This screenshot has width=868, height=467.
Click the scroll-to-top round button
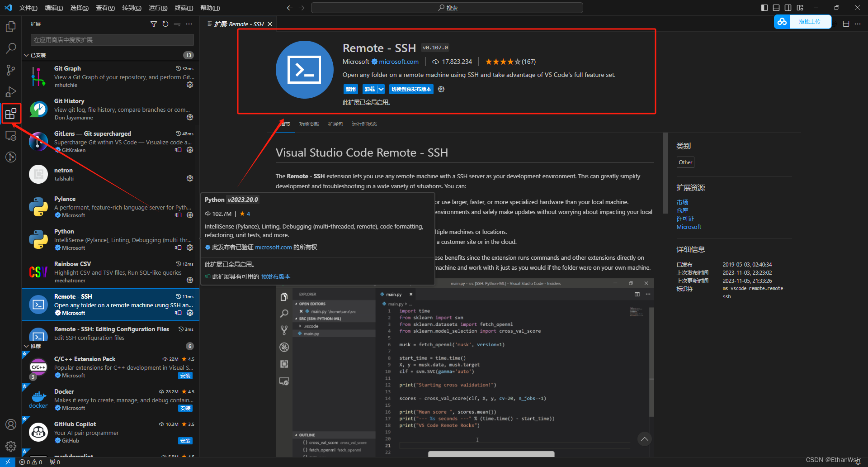click(645, 439)
